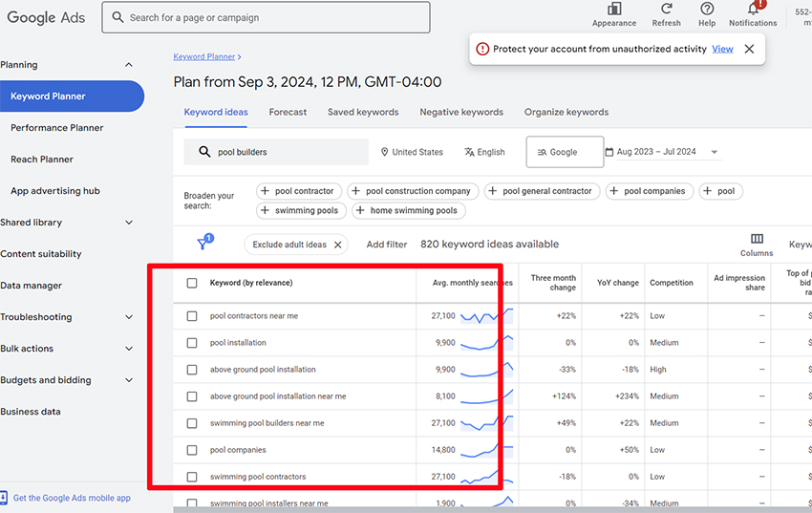Select the pool companies row checkbox

(x=192, y=450)
